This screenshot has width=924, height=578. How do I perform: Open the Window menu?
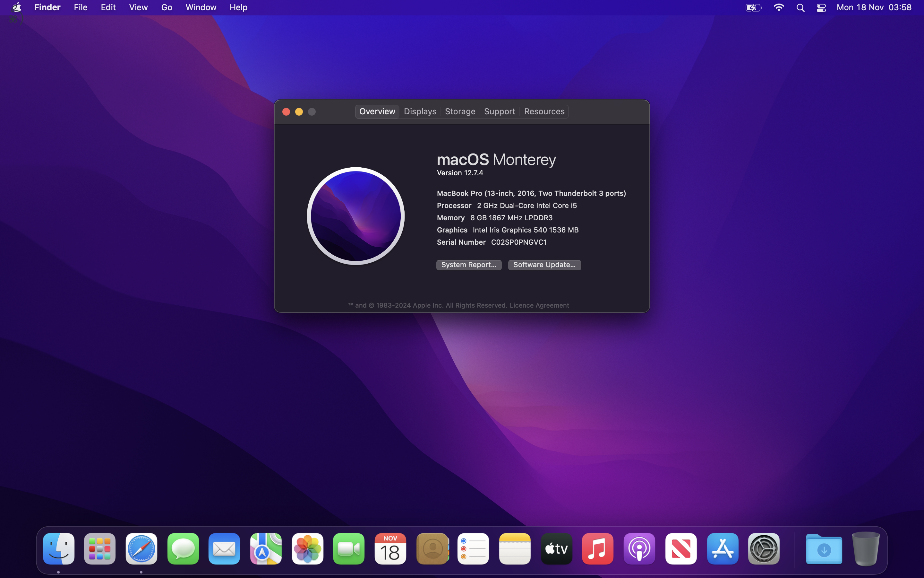point(201,7)
